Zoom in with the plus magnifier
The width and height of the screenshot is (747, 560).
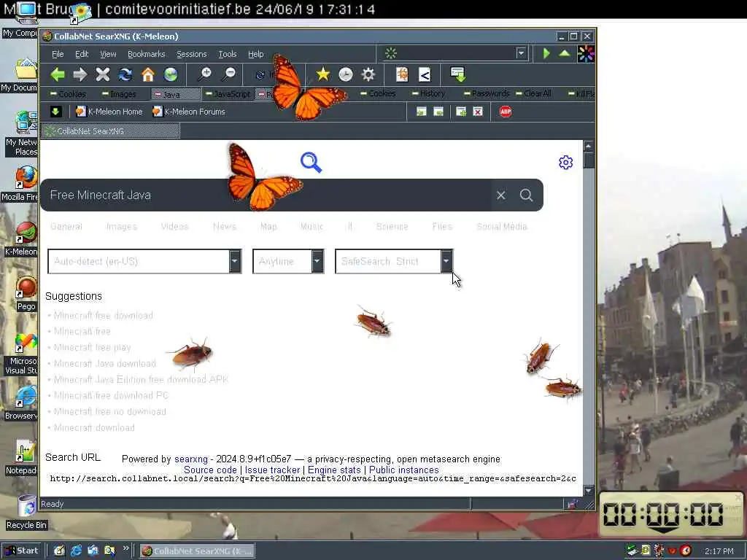point(205,74)
